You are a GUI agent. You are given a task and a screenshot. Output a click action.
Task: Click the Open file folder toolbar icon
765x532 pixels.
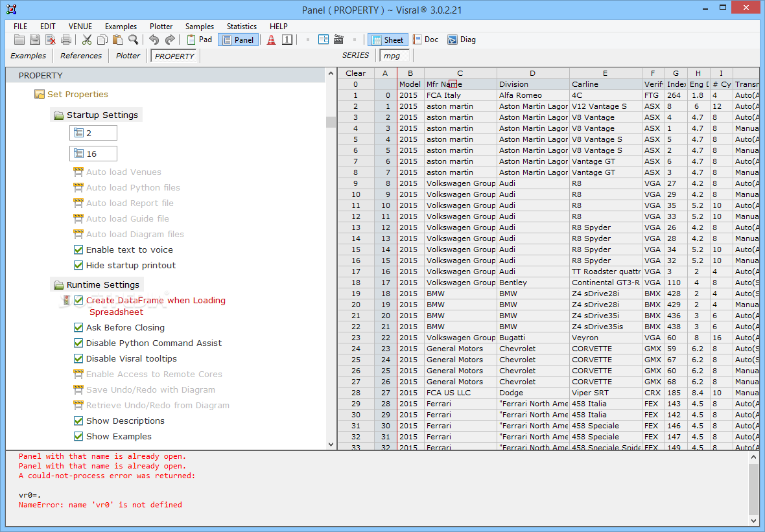pos(19,40)
